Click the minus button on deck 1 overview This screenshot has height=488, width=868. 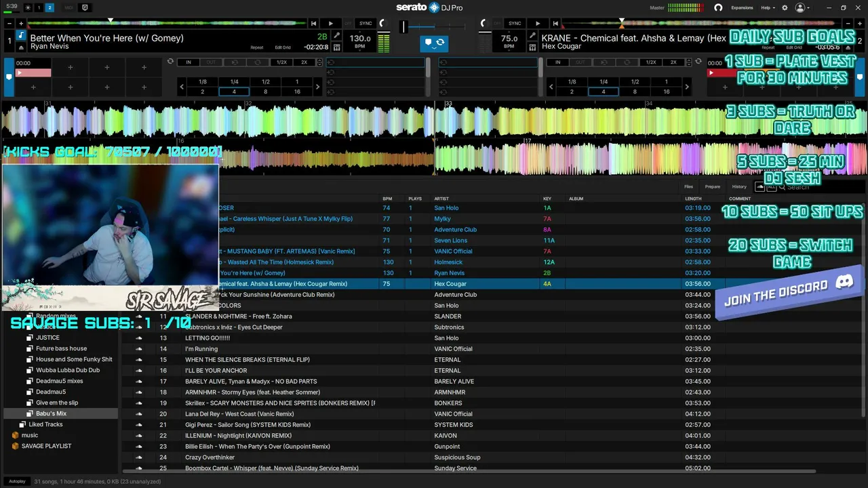(10, 24)
